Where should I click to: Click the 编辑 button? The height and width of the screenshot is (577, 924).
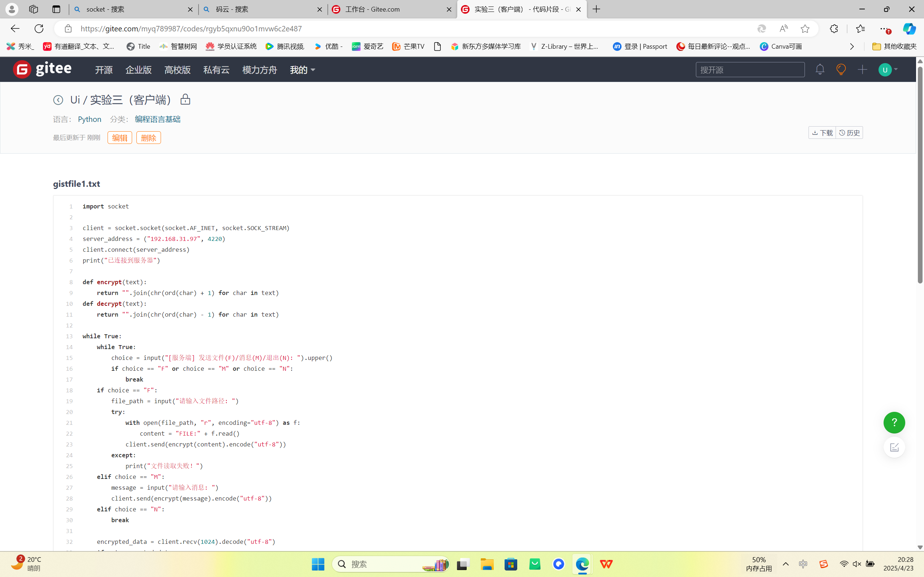click(119, 138)
